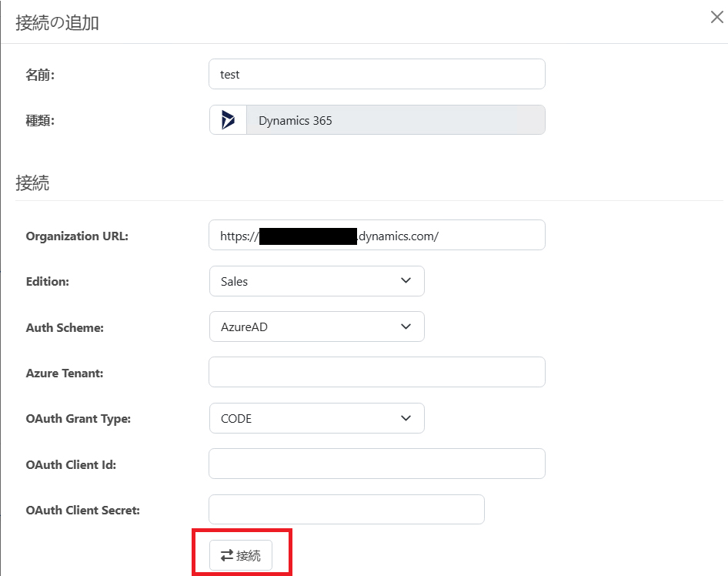This screenshot has width=728, height=576.
Task: Click the 接続 button with arrows icon
Action: [x=241, y=555]
